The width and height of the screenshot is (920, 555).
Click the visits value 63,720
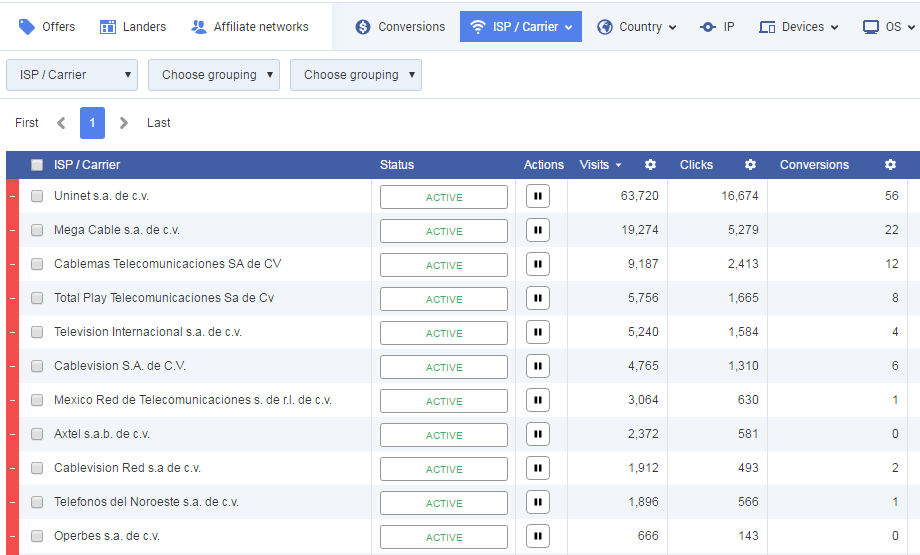point(640,196)
